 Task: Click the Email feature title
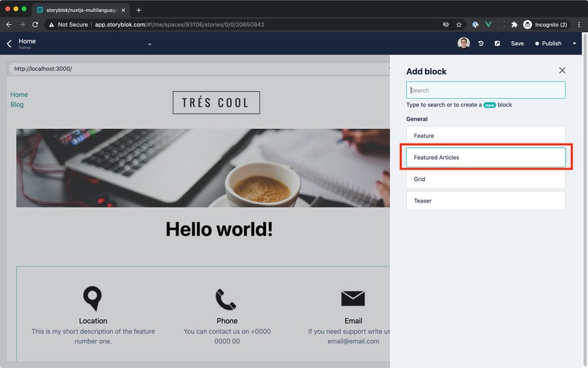(353, 321)
